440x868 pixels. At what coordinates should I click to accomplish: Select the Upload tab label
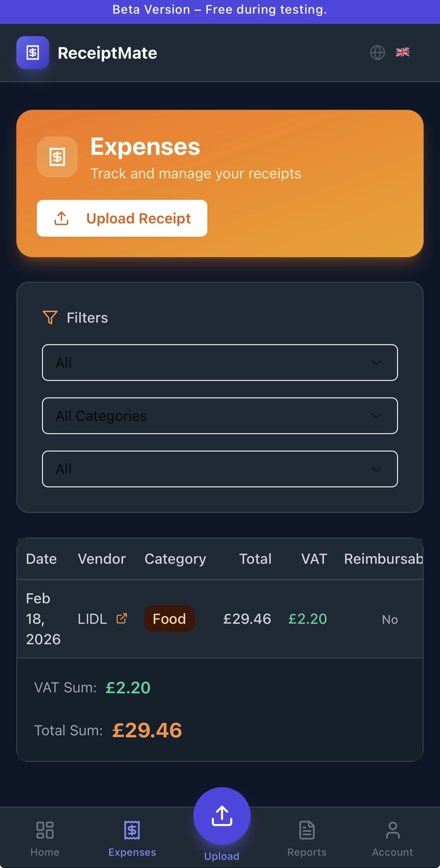[222, 856]
